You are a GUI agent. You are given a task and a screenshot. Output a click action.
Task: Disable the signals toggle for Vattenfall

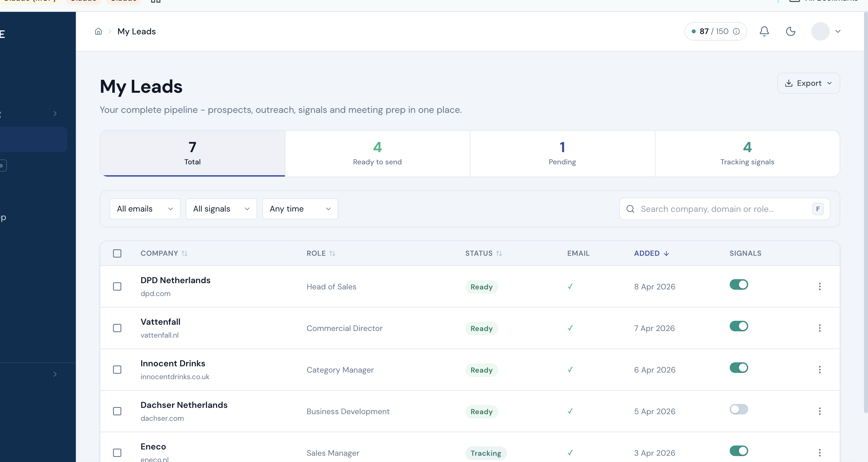point(739,326)
